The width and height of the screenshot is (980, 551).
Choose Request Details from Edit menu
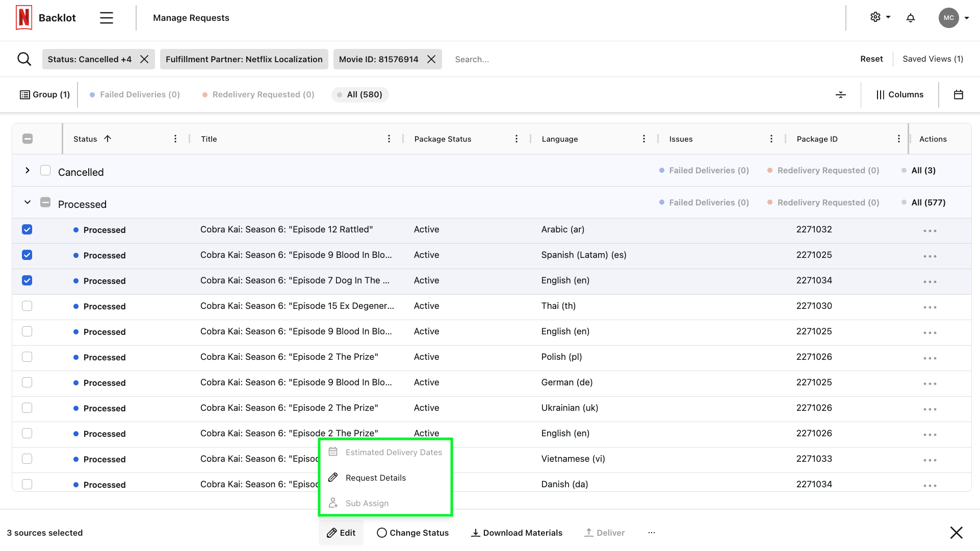pos(375,478)
